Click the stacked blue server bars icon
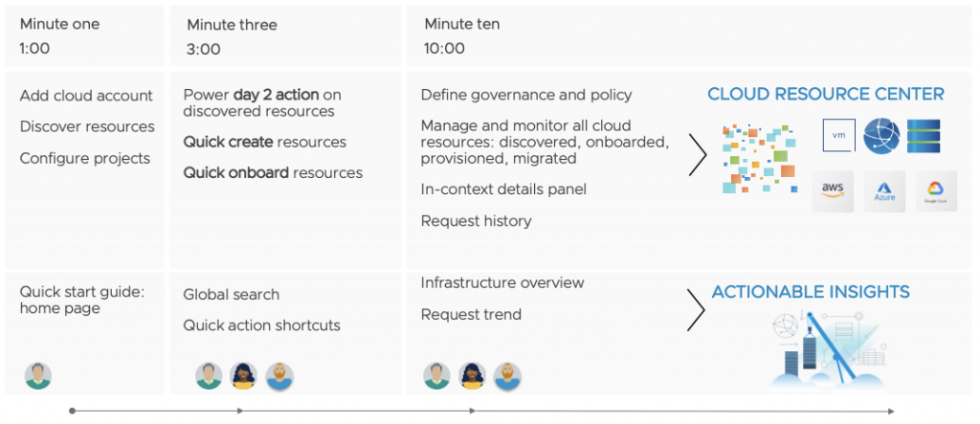980x424 pixels. tap(924, 136)
